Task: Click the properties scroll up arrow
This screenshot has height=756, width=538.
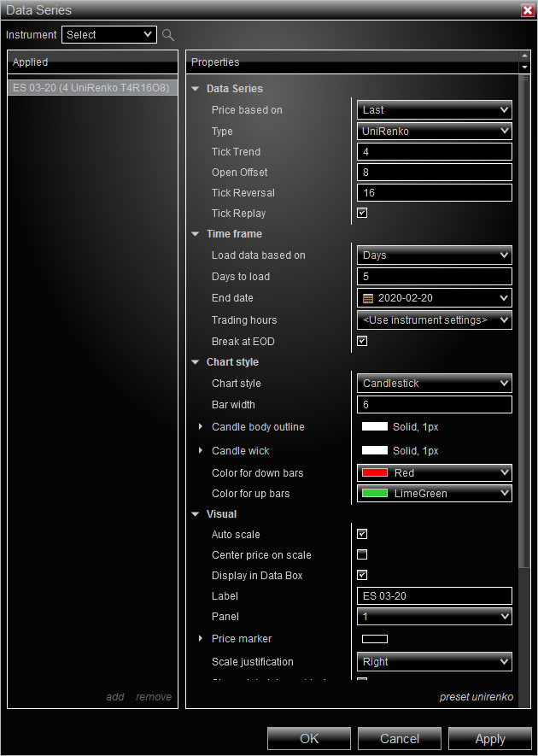Action: pyautogui.click(x=524, y=56)
